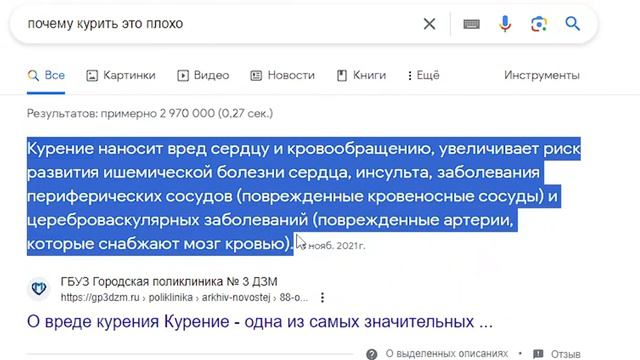Switch to the Картинки tab

(121, 76)
